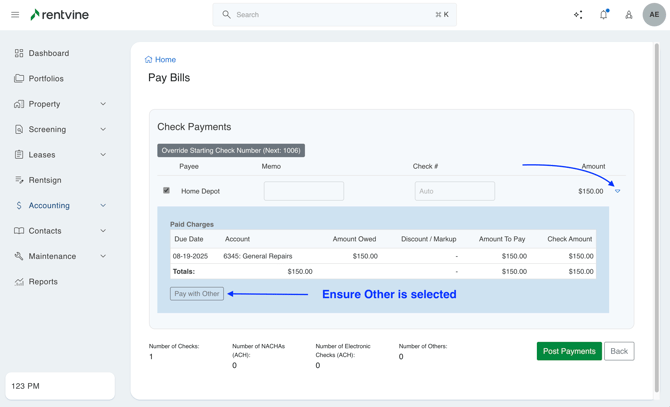670x407 pixels.
Task: Click the Check # Auto field
Action: (454, 191)
